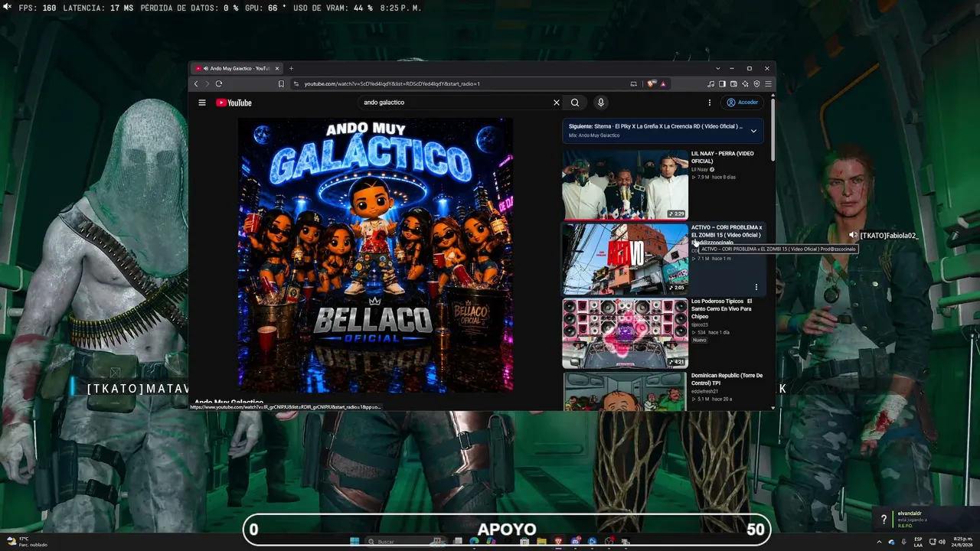Clear the search text with the X
The width and height of the screenshot is (980, 551).
coord(557,103)
